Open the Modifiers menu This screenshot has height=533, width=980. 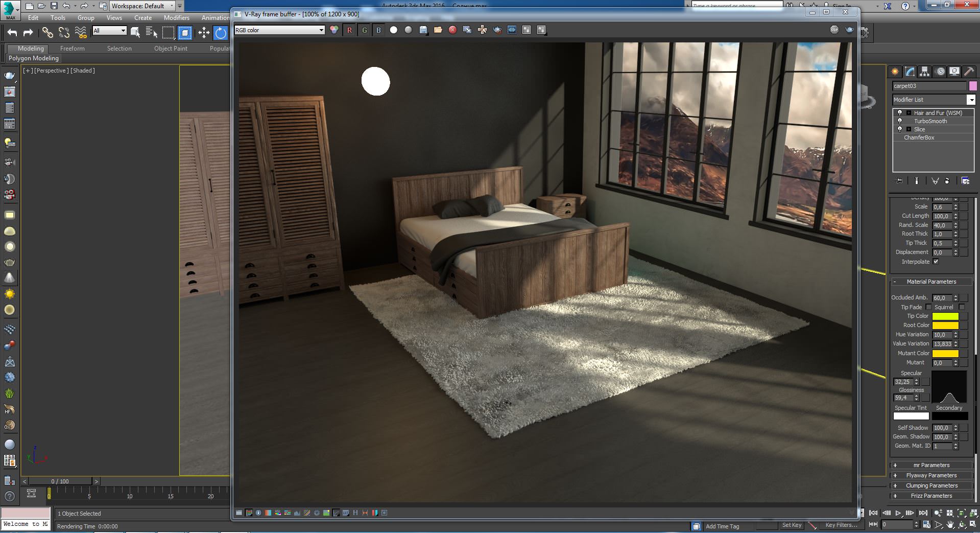click(x=177, y=18)
